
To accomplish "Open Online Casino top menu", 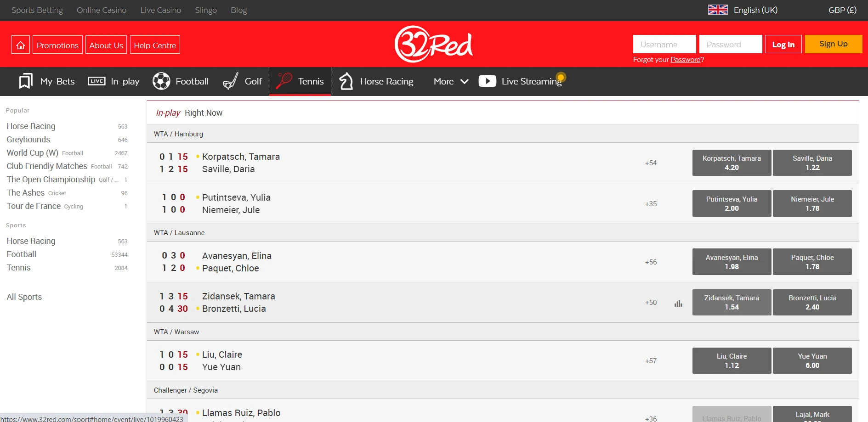I will tap(102, 10).
